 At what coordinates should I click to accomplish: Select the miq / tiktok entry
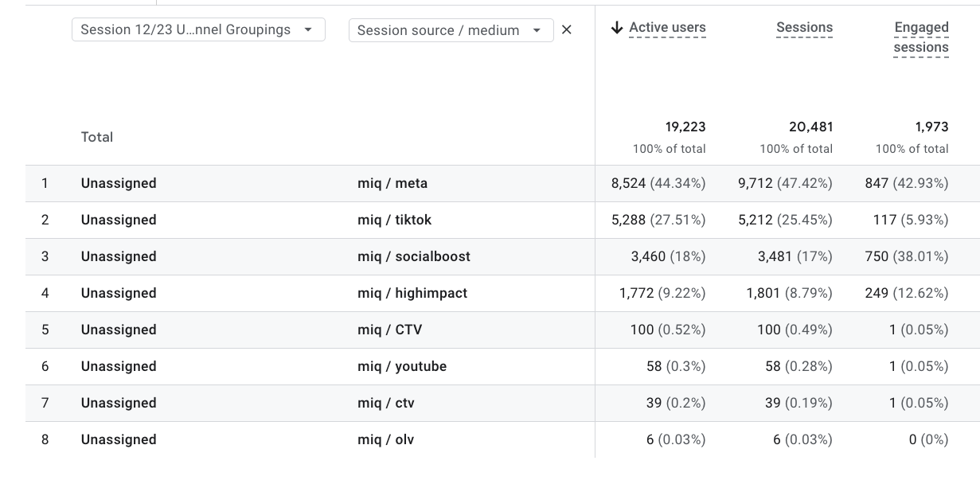click(x=392, y=220)
